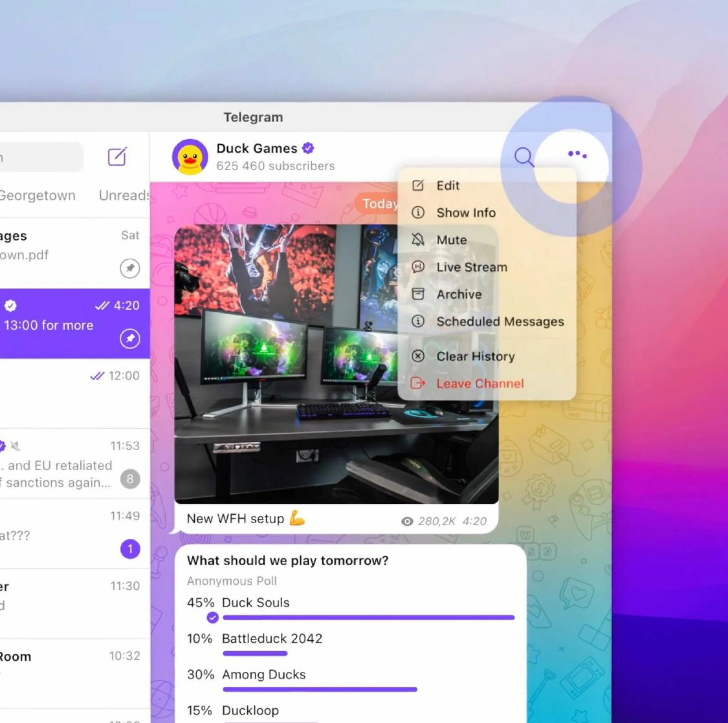Click the Duck Souls 45% result bar
The image size is (728, 723).
coord(369,617)
